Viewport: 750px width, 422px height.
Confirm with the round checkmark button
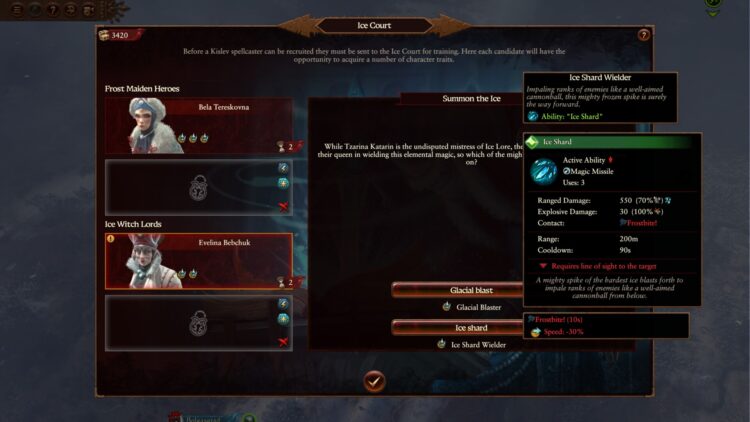[x=374, y=381]
